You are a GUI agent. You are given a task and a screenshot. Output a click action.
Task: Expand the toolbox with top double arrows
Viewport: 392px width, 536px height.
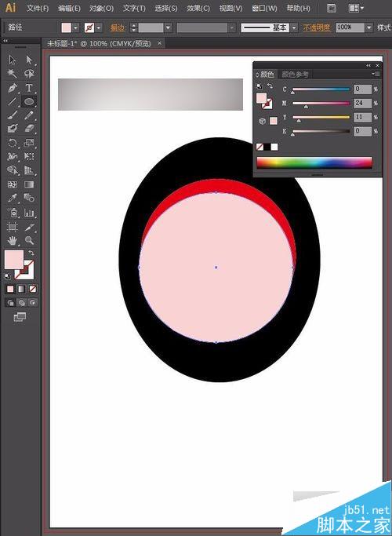(5, 41)
